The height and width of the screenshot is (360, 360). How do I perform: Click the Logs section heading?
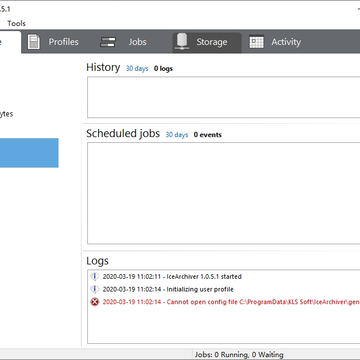tap(97, 261)
